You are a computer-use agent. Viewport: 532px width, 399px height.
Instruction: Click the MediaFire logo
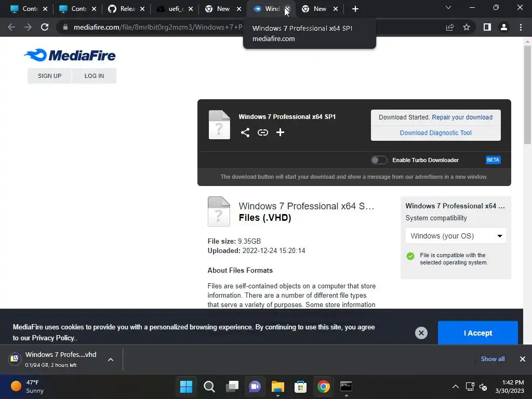(70, 55)
